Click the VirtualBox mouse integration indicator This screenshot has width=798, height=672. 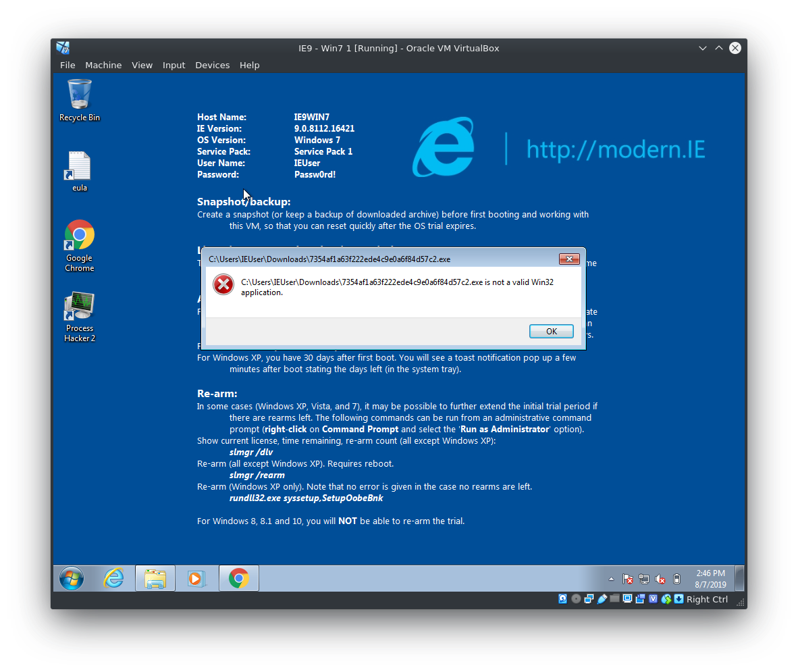click(666, 599)
